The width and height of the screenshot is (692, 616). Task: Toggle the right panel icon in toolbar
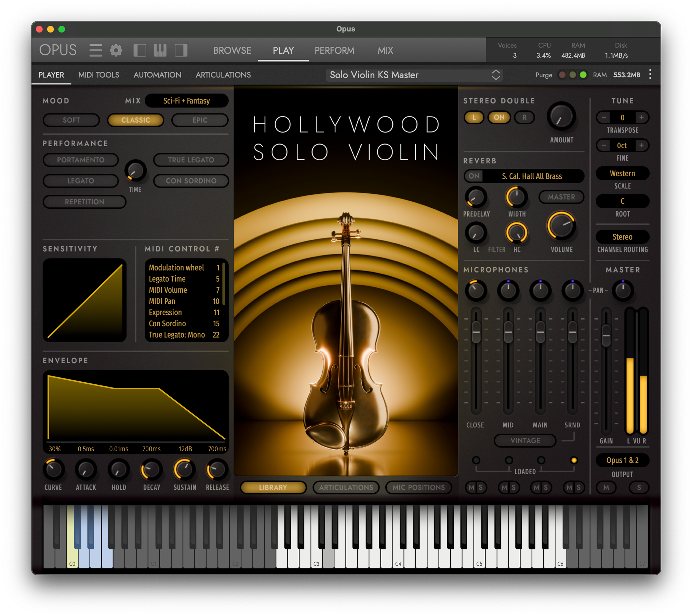tap(181, 50)
